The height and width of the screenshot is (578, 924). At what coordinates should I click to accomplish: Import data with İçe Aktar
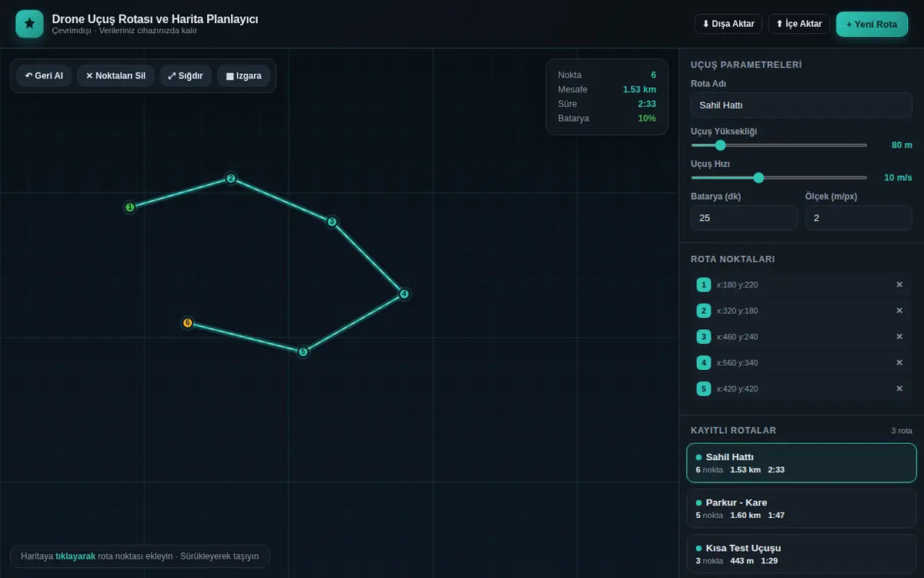tap(799, 24)
